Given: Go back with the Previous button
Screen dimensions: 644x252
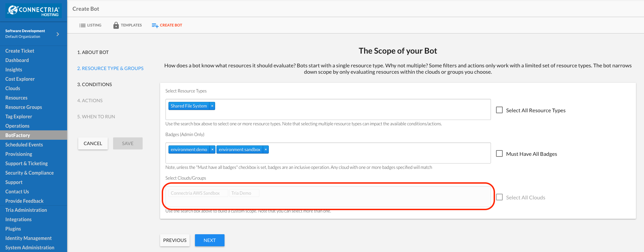Looking at the screenshot, I should pyautogui.click(x=175, y=240).
